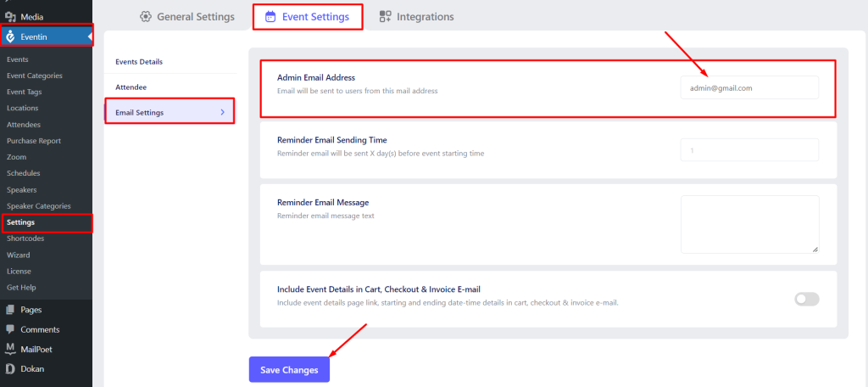Screen dimensions: 868x387
Task: Click the Save Changes button
Action: 289,370
